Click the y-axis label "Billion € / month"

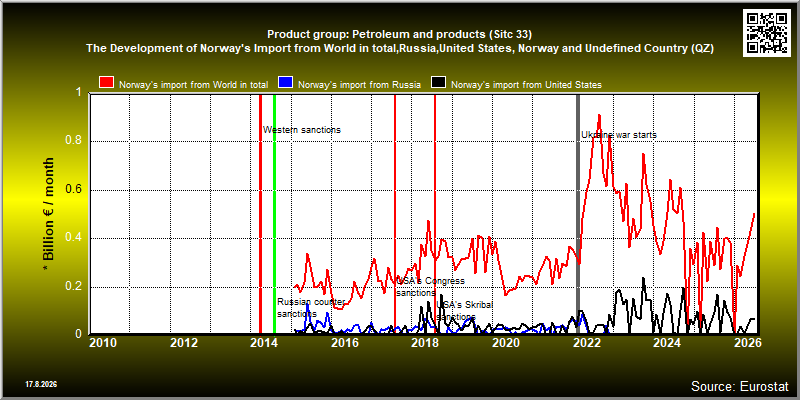tap(49, 214)
